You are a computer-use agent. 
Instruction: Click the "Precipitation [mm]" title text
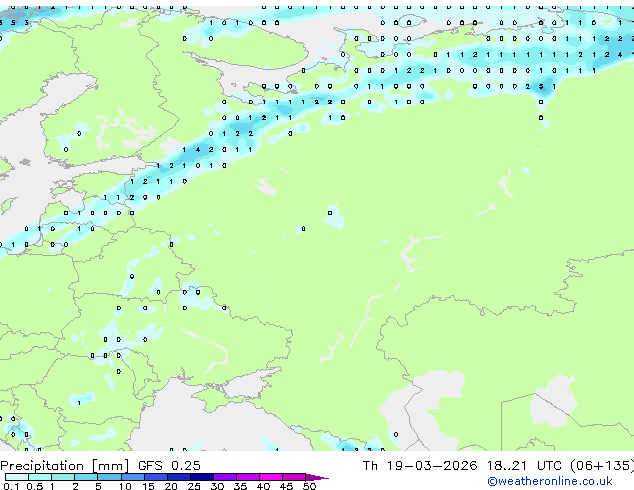(x=65, y=466)
